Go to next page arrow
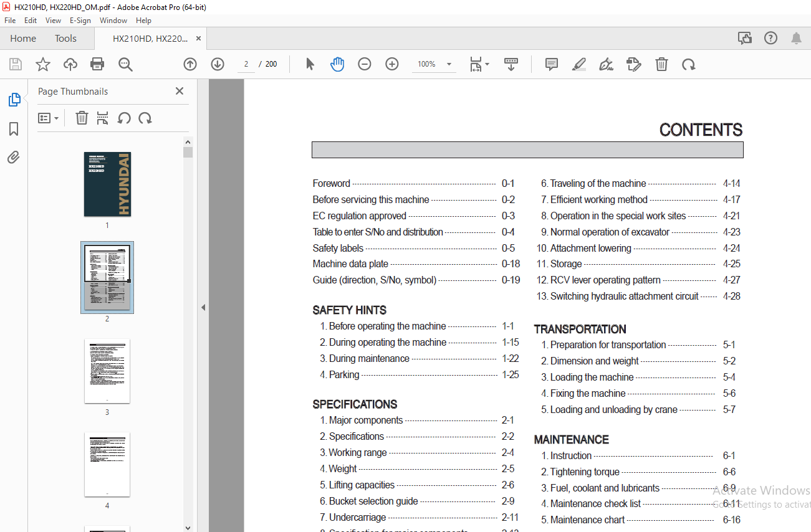The width and height of the screenshot is (811, 532). [218, 64]
